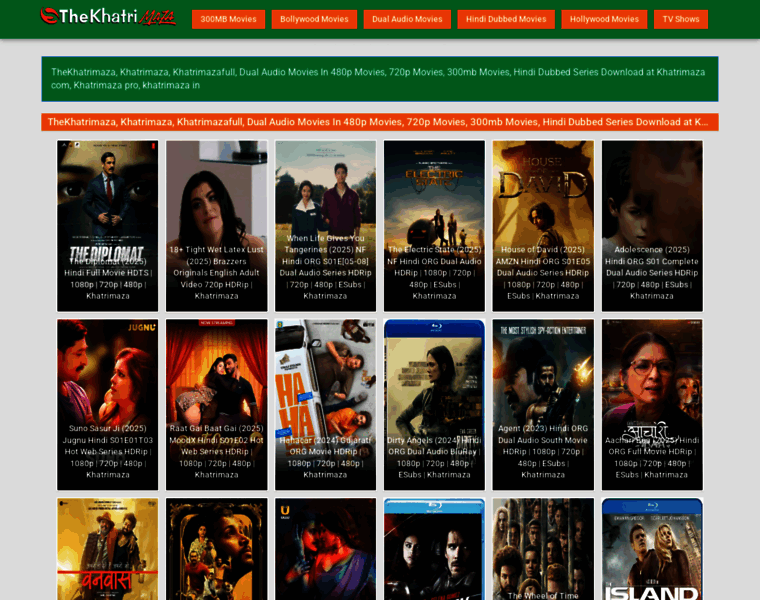Click Agent Hindi ORG Dual Audio link
The width and height of the screenshot is (760, 600).
(x=543, y=452)
